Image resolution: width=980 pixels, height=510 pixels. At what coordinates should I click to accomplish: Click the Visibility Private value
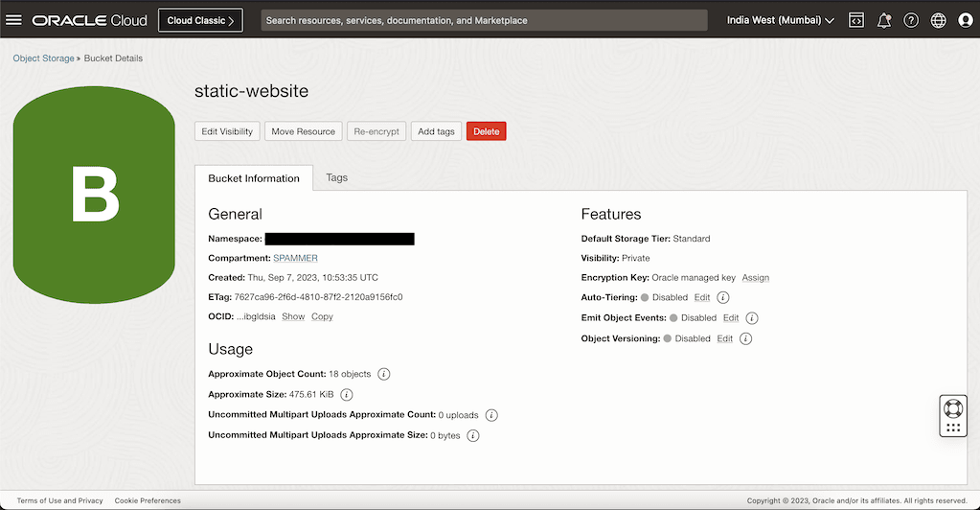pyautogui.click(x=636, y=258)
